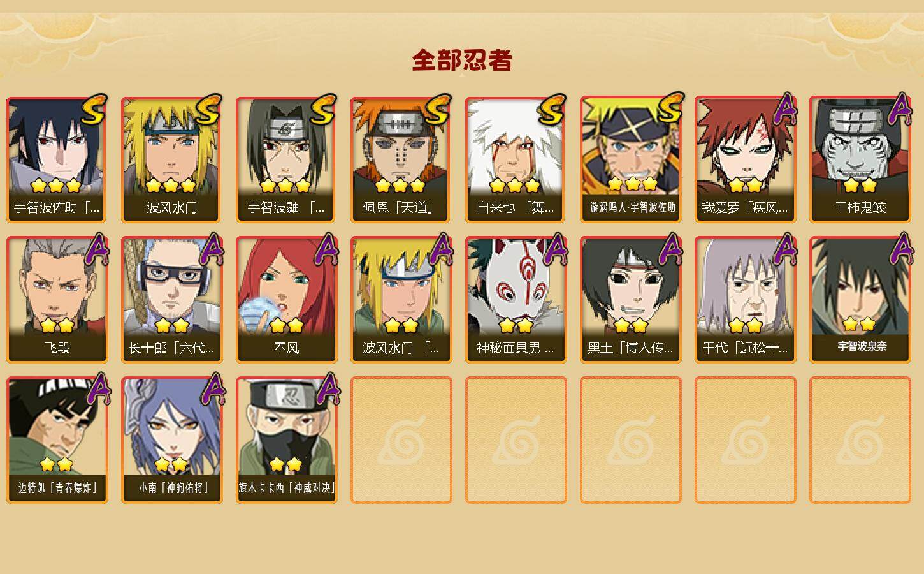Image resolution: width=924 pixels, height=574 pixels.
Task: Click the star rating on 黑土 card
Action: point(630,326)
